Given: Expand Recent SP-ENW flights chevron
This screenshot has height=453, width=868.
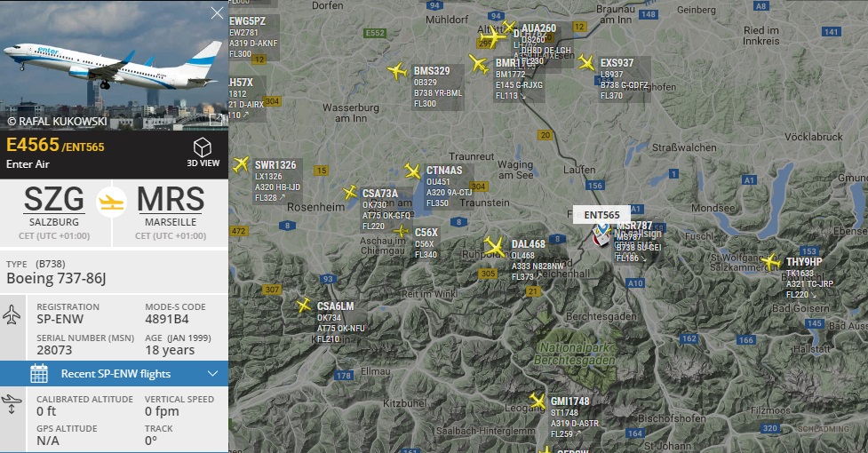Looking at the screenshot, I should (x=212, y=374).
